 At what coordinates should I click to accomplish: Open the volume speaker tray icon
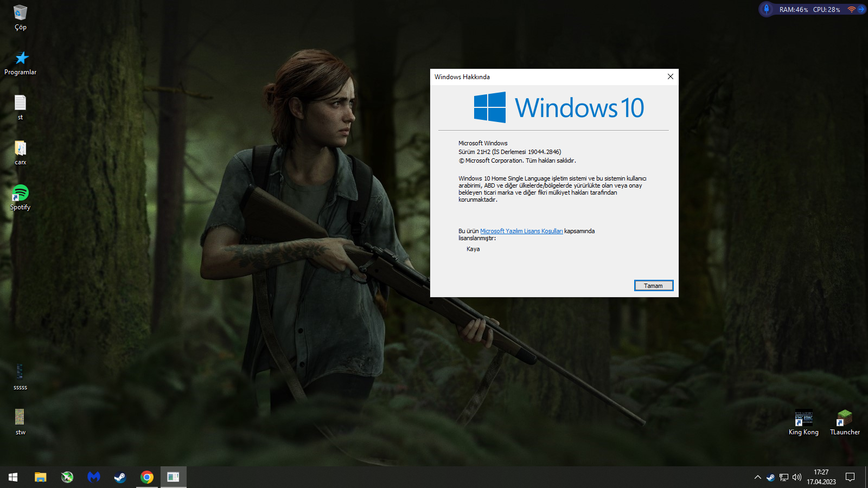(797, 477)
